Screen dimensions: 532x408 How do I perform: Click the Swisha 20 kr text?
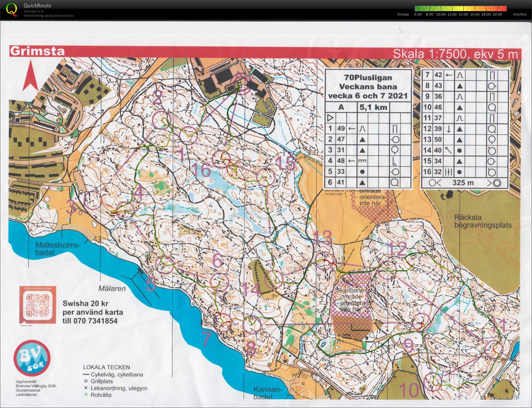pyautogui.click(x=85, y=303)
